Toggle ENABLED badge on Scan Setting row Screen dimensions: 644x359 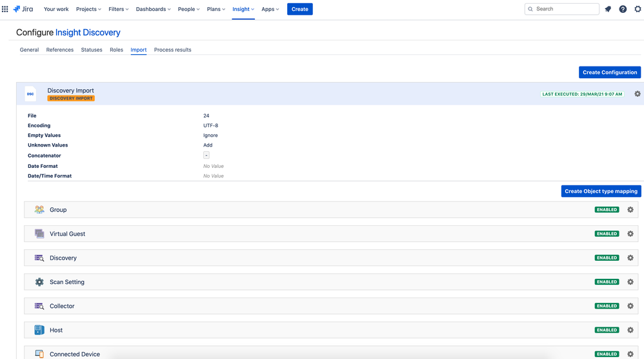607,282
